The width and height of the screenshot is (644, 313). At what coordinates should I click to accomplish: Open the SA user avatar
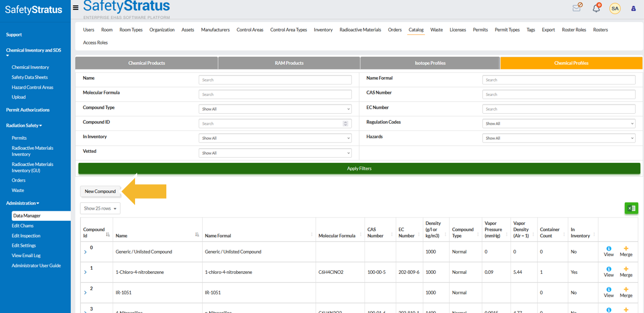(615, 8)
